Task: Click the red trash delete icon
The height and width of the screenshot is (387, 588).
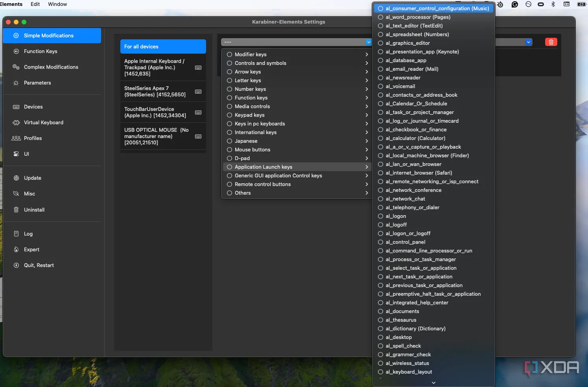Action: click(551, 42)
